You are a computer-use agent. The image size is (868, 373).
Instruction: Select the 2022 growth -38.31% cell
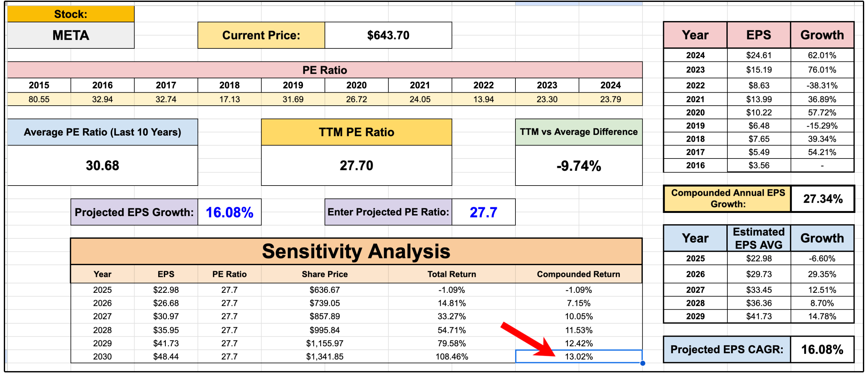click(x=822, y=86)
